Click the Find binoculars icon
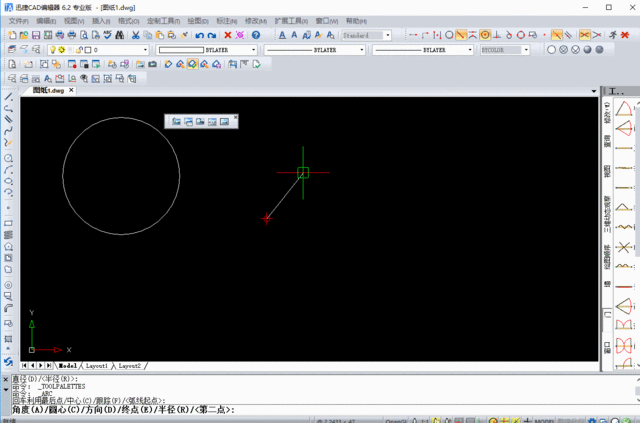 pyautogui.click(x=121, y=35)
